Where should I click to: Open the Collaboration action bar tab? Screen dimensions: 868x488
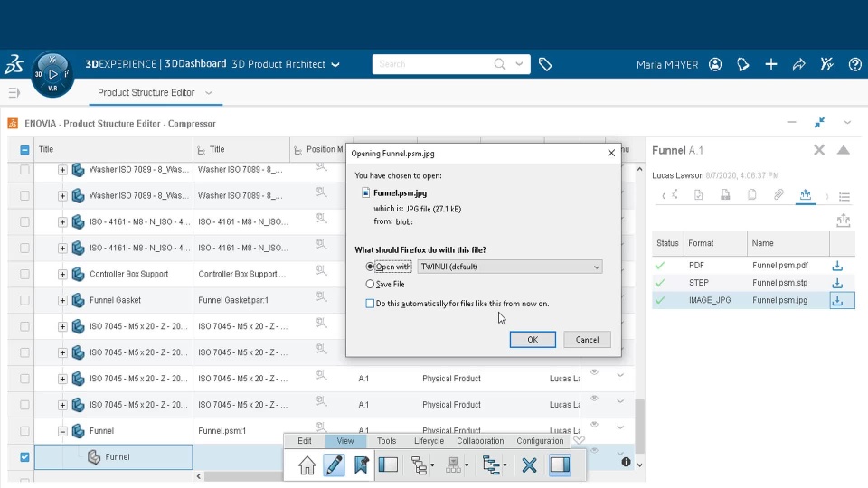pyautogui.click(x=480, y=441)
